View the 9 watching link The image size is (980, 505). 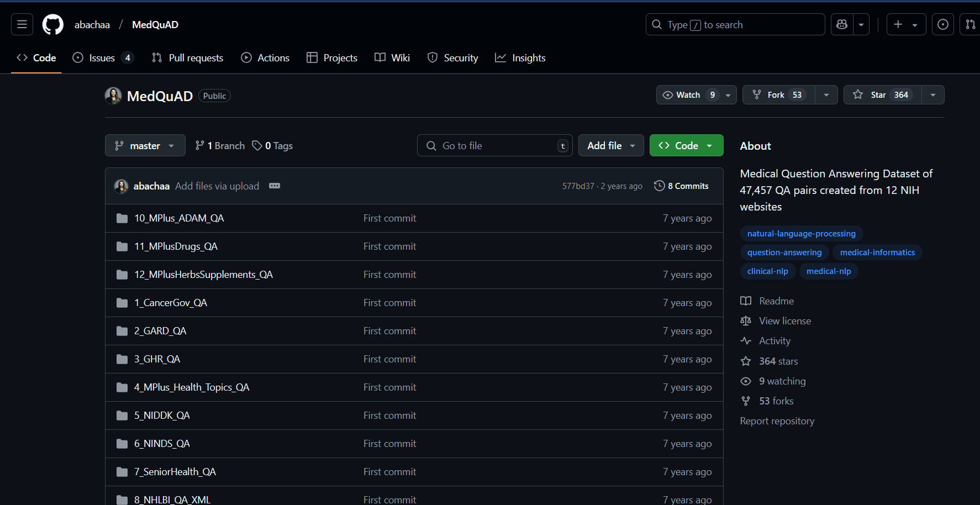point(773,381)
